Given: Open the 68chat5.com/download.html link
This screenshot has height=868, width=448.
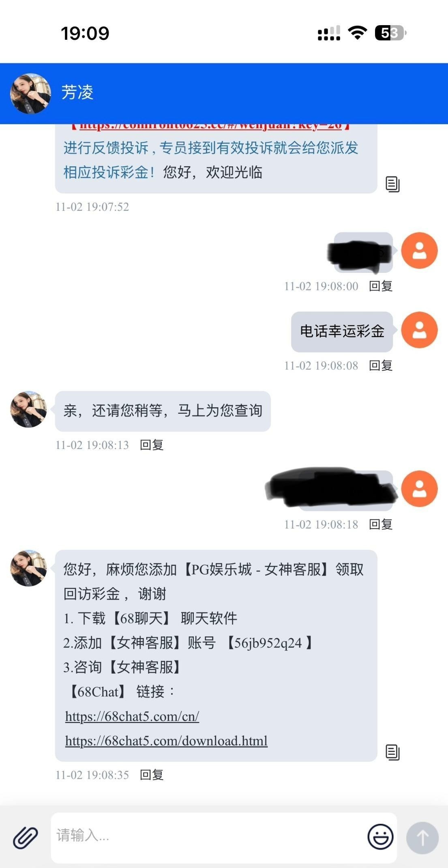Looking at the screenshot, I should click(166, 741).
